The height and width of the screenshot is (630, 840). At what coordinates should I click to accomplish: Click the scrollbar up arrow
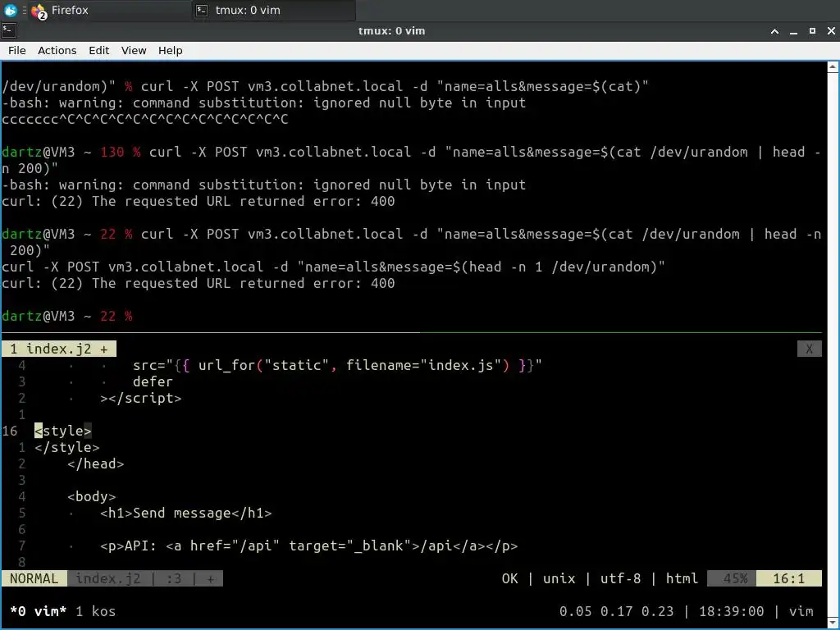[x=833, y=67]
